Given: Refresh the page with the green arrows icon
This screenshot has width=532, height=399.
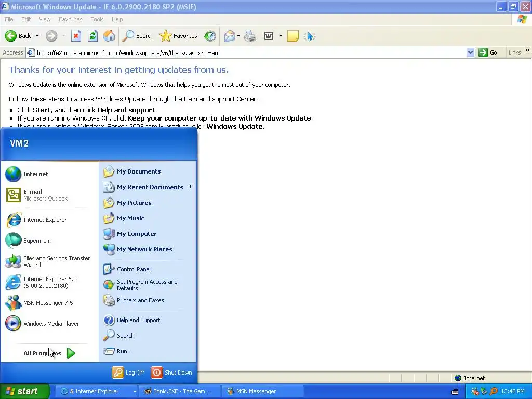Looking at the screenshot, I should point(92,36).
